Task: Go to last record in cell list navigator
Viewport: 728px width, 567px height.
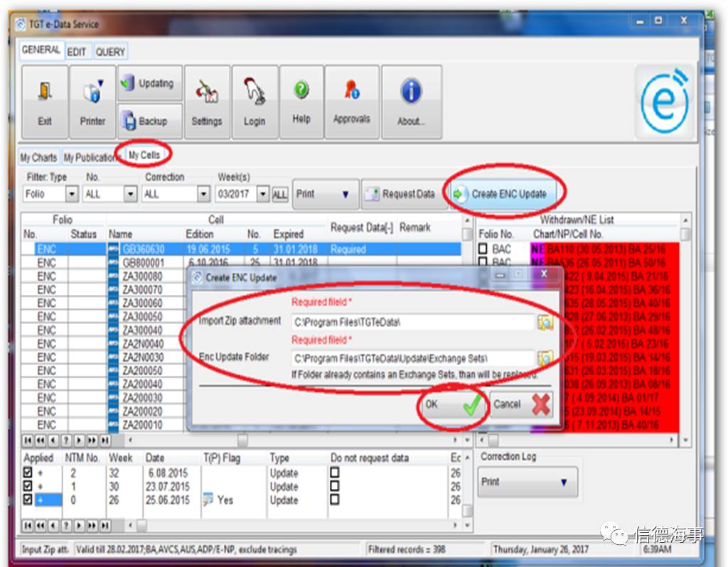Action: coord(106,440)
